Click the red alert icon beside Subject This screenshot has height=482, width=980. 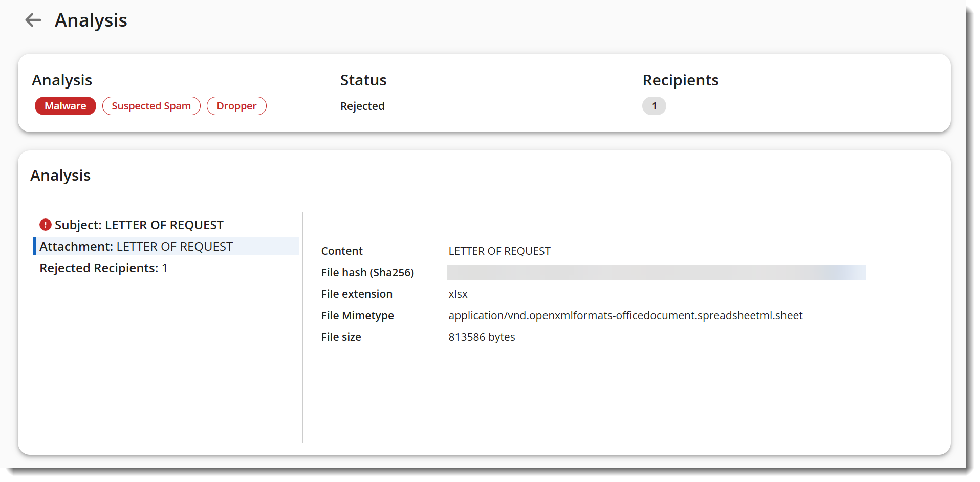tap(46, 225)
